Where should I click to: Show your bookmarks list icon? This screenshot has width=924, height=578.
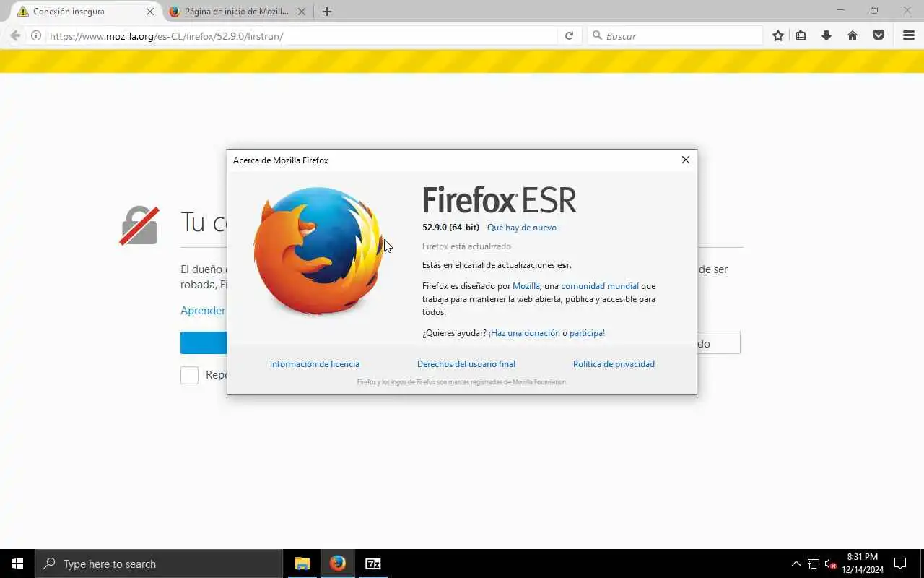[x=801, y=35]
